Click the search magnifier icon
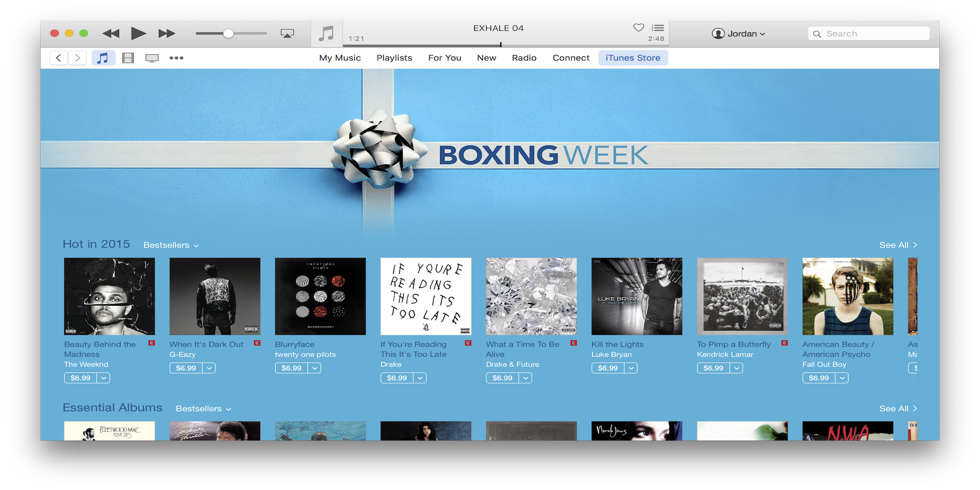The height and width of the screenshot is (490, 980). 817,33
